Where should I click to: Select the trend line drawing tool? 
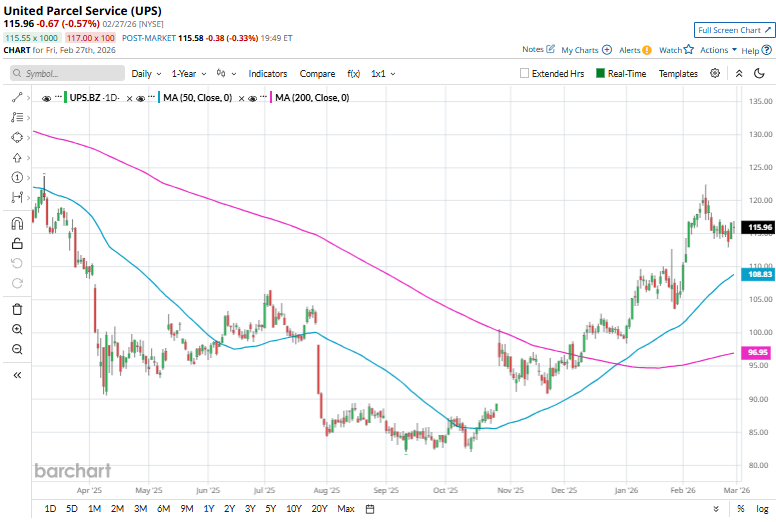tap(17, 97)
